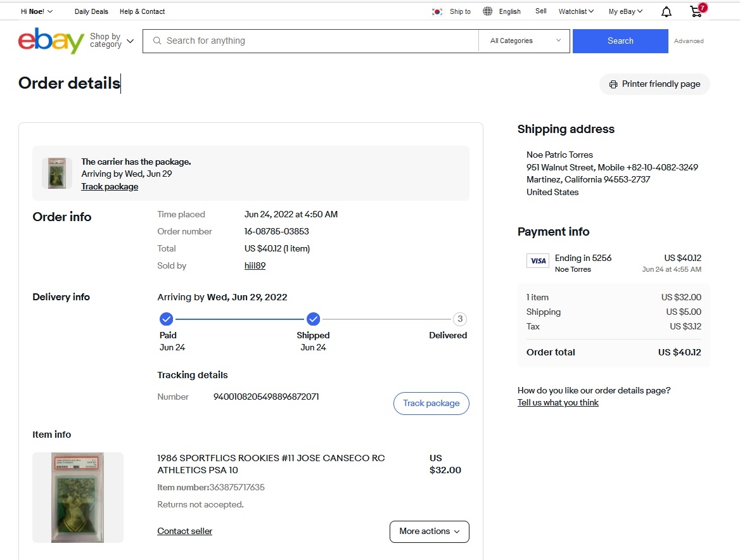Image resolution: width=740 pixels, height=560 pixels.
Task: Click item number 363875717635
Action: [x=237, y=487]
